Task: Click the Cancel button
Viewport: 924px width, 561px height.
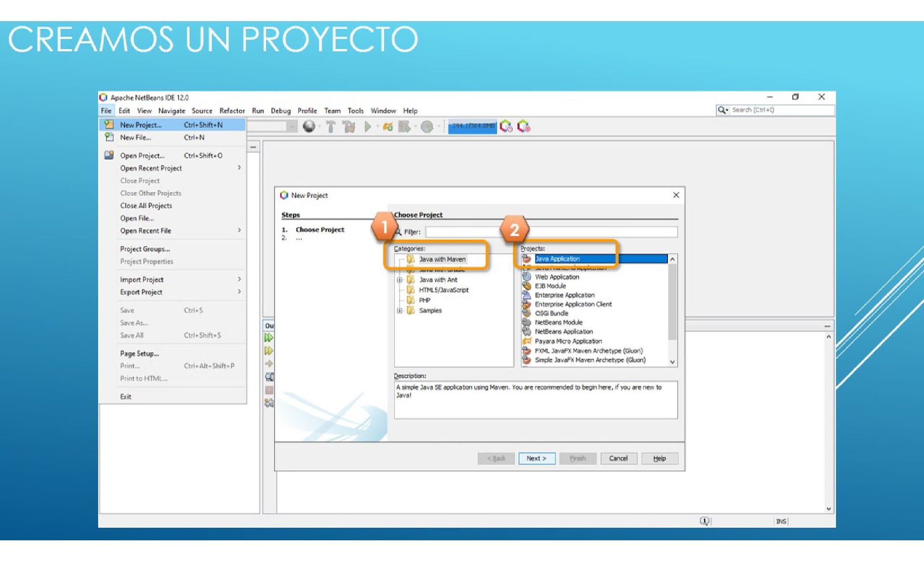Action: click(x=618, y=459)
